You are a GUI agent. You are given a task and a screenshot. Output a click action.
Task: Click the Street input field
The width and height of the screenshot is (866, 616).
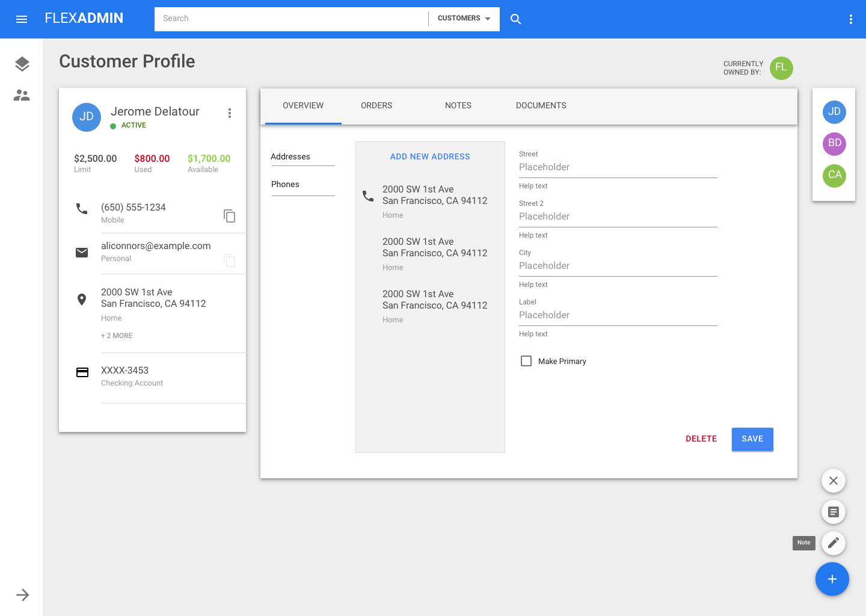[618, 167]
